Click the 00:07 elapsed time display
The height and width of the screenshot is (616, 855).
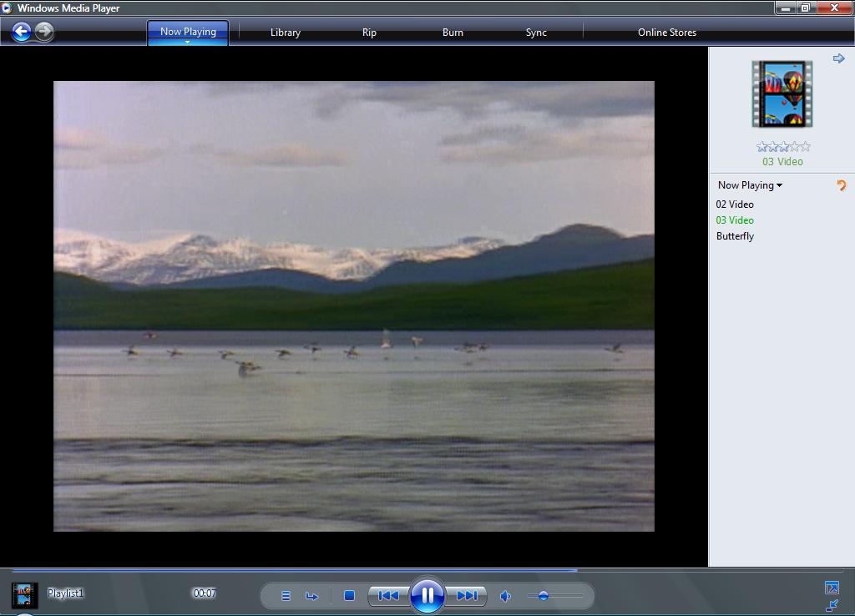click(205, 593)
